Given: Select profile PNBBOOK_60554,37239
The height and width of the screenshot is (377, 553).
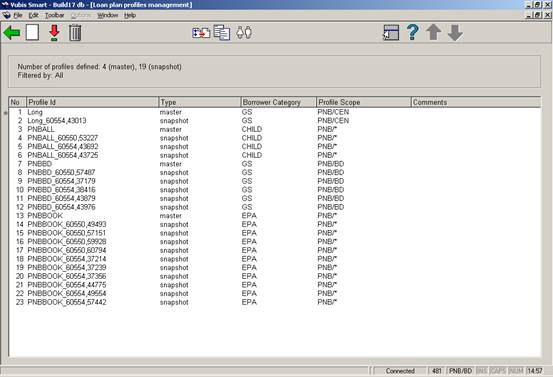Looking at the screenshot, I should (275, 268).
